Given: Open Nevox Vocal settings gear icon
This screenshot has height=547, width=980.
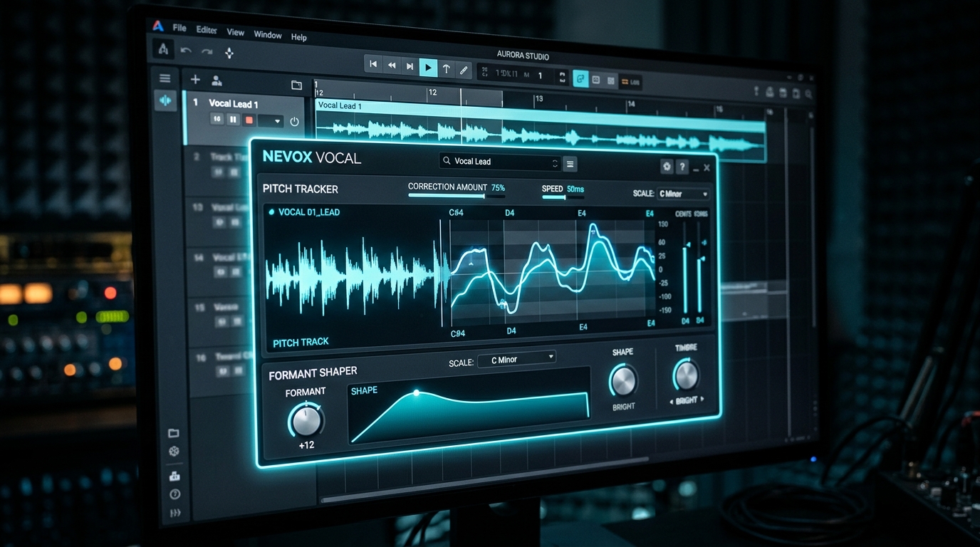Looking at the screenshot, I should click(x=667, y=167).
